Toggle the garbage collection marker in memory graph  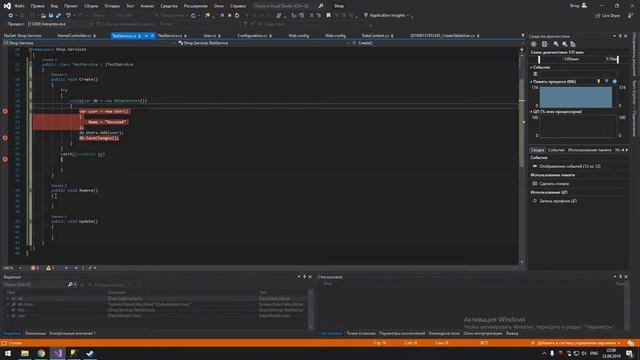pos(599,82)
